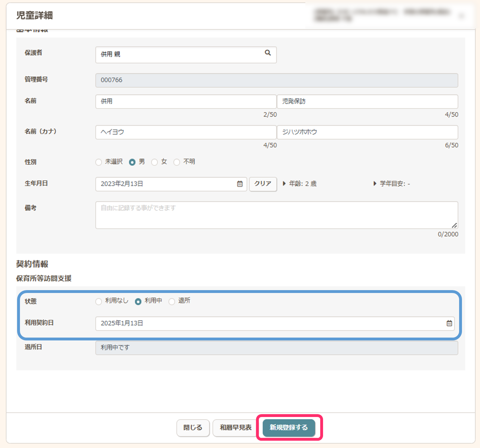Click the guardian search magnifier icon

click(268, 53)
